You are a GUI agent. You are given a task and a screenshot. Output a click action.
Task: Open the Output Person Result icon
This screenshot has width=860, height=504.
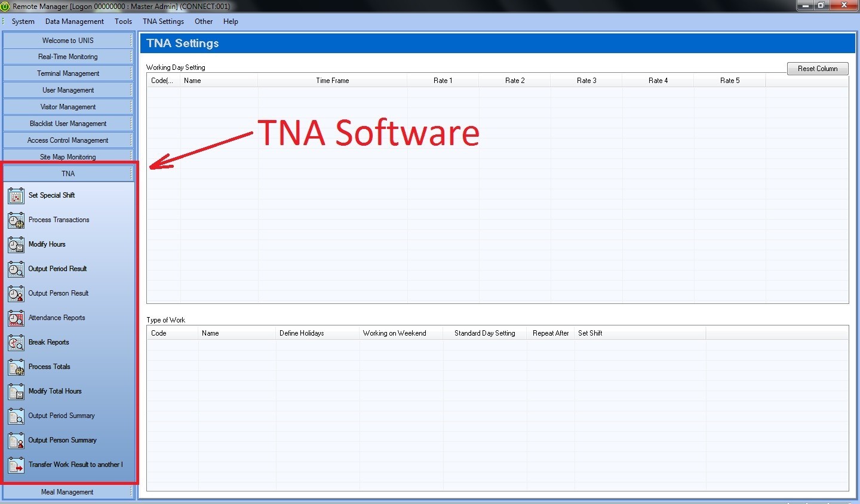coord(16,294)
